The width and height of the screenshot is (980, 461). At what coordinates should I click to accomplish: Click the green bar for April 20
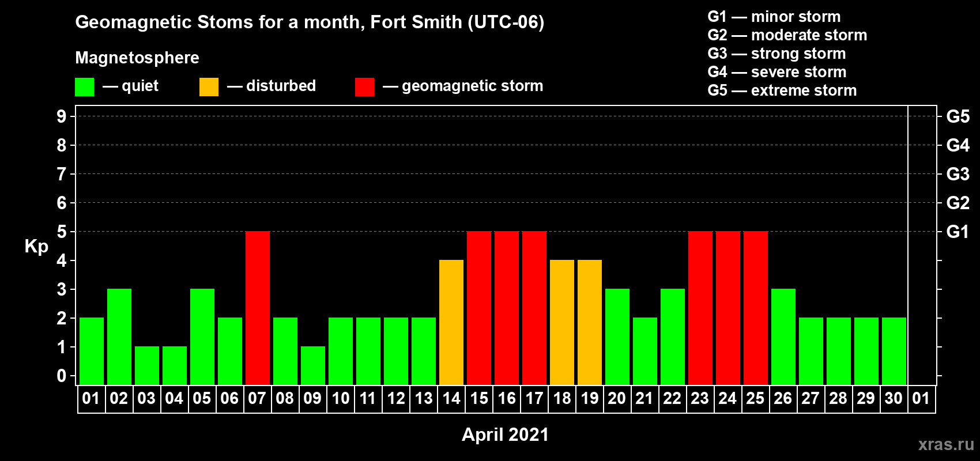coord(617,337)
